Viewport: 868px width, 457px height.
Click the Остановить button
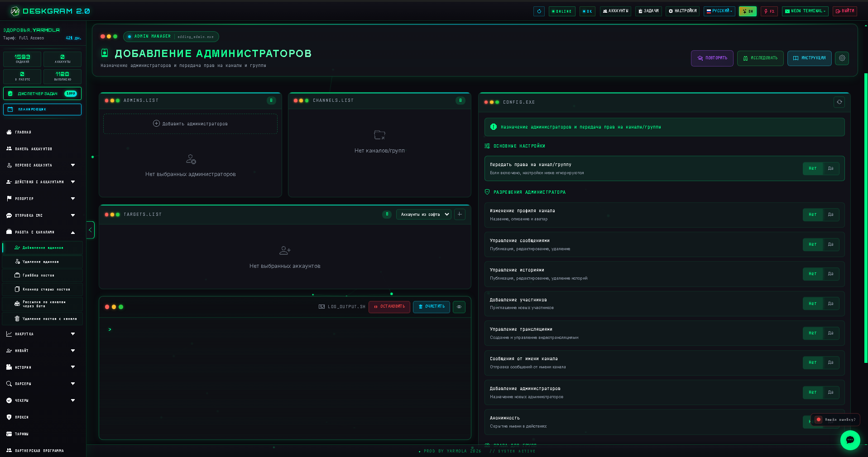point(389,307)
